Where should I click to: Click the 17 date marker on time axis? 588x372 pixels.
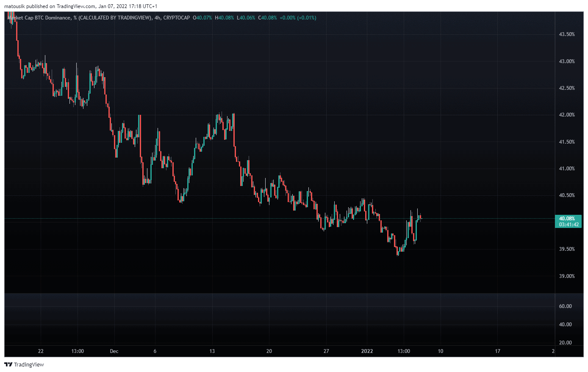497,351
